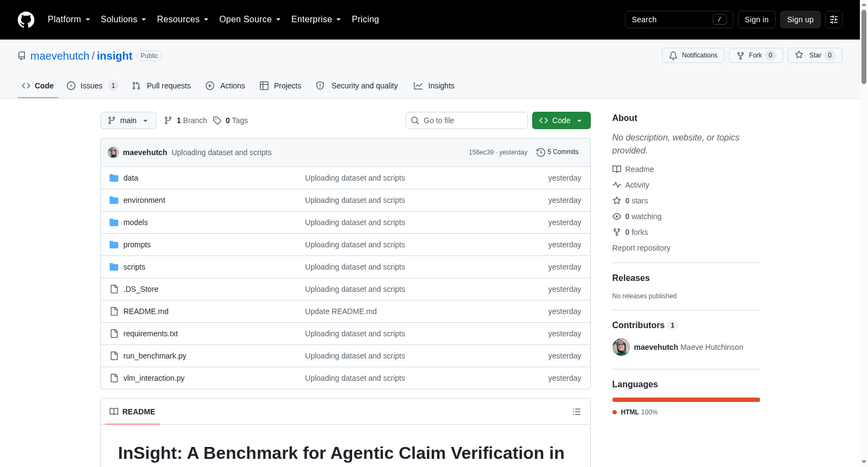Image resolution: width=868 pixels, height=467 pixels.
Task: Click the repository icon before maevehutch
Action: (22, 56)
